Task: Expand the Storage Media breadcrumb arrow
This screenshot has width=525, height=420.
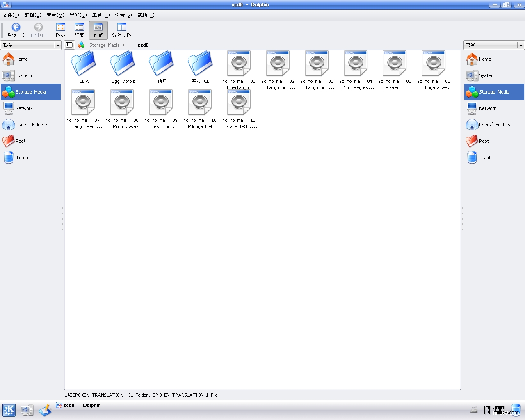Action: tap(124, 45)
